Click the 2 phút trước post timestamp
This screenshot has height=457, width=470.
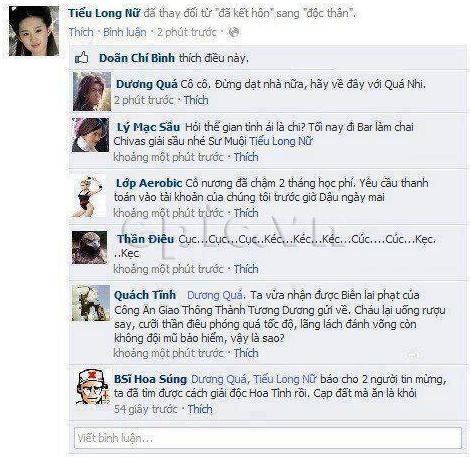pyautogui.click(x=187, y=32)
